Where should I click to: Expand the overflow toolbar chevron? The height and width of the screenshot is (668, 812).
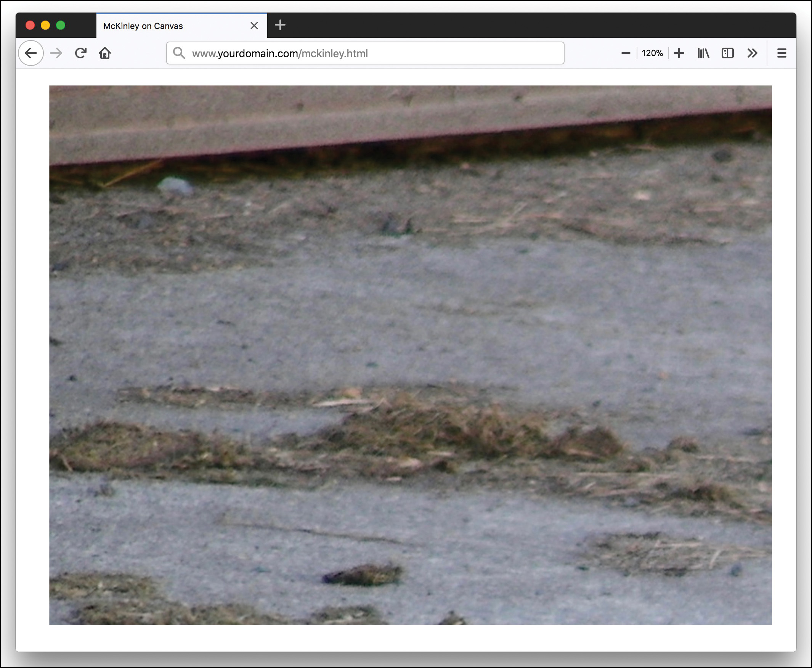[x=753, y=53]
